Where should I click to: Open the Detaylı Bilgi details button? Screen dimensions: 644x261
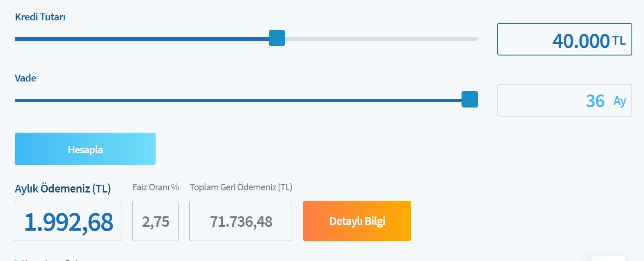point(357,221)
